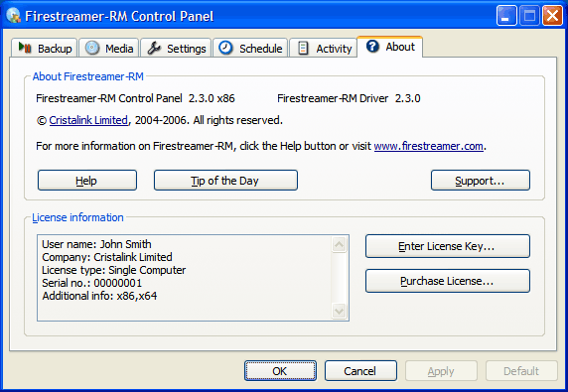The image size is (568, 392).
Task: Click the 'Company: Cristalink Limited' line
Action: click(107, 257)
